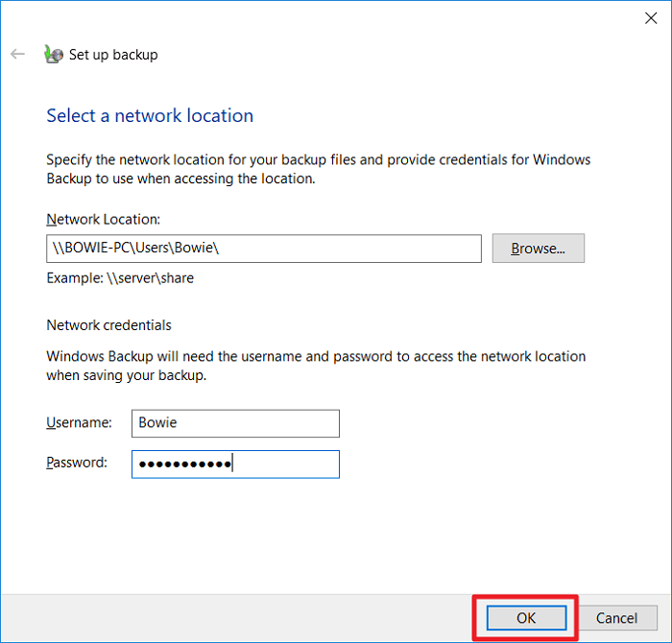Viewport: 672px width, 643px height.
Task: Click the "Network credentials" section heading
Action: pyautogui.click(x=108, y=325)
